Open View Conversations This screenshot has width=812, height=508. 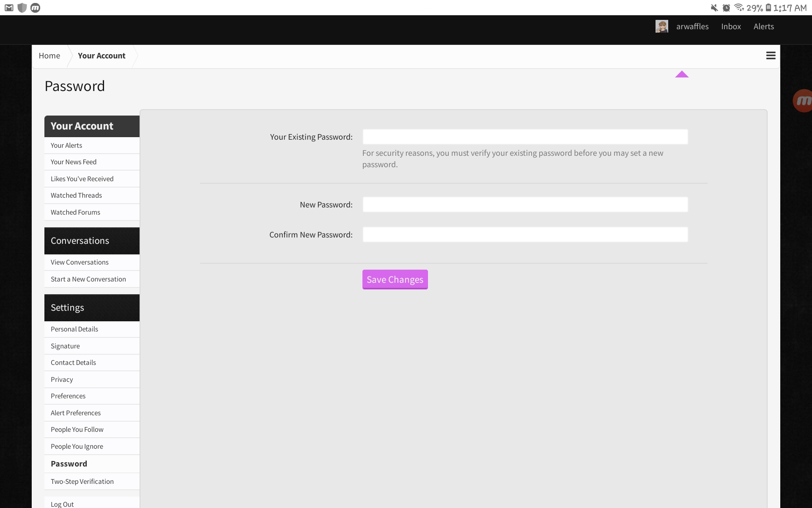click(92, 262)
